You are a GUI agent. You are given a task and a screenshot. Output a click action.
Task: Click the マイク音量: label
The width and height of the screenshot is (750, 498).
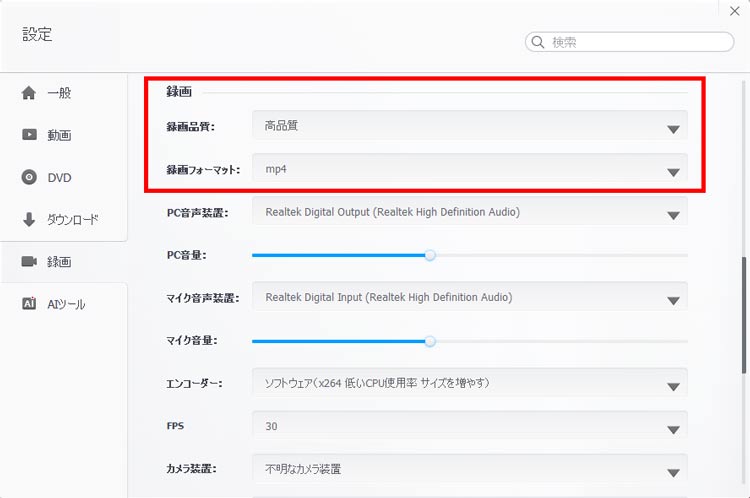pyautogui.click(x=191, y=340)
